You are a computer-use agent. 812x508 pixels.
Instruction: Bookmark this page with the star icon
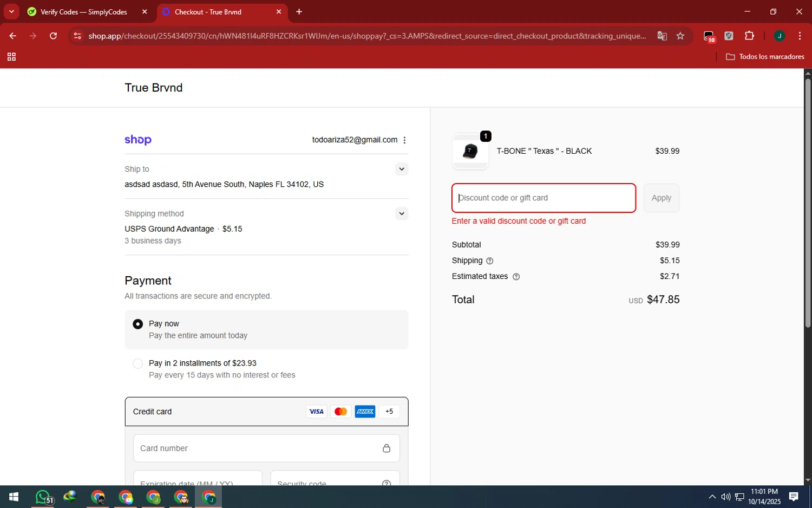point(680,36)
